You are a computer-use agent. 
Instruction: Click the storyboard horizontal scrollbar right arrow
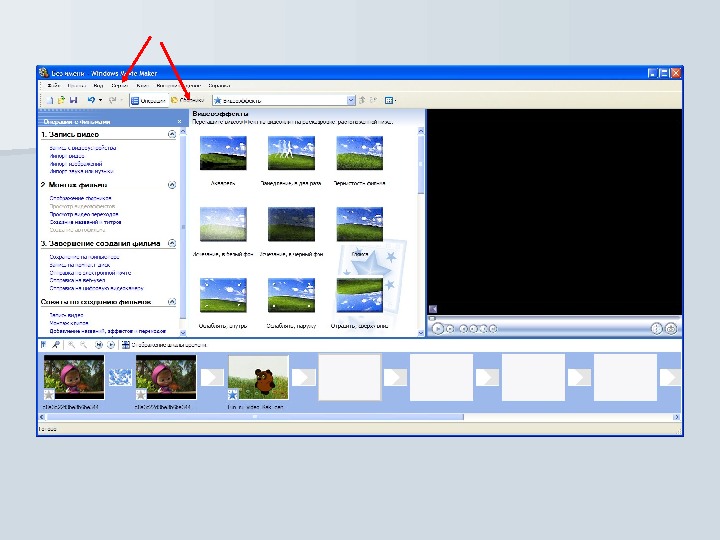[676, 417]
